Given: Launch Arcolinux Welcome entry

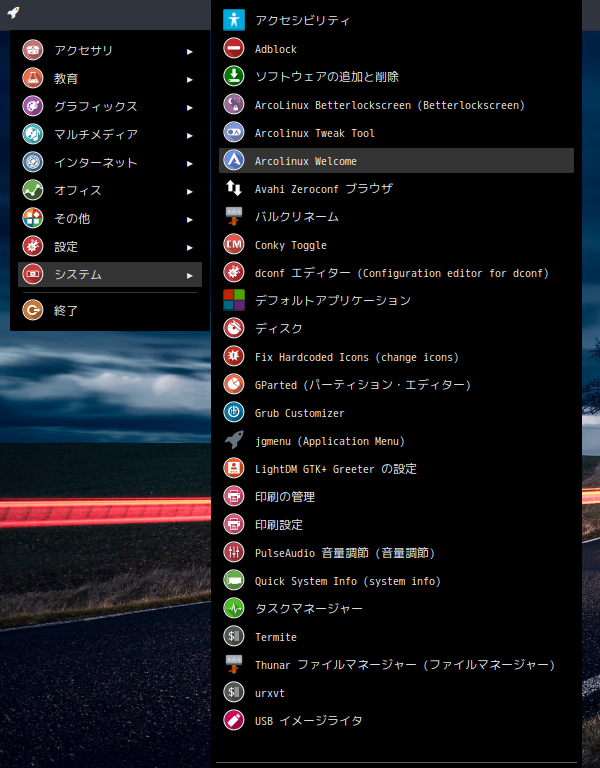Looking at the screenshot, I should click(x=396, y=161).
